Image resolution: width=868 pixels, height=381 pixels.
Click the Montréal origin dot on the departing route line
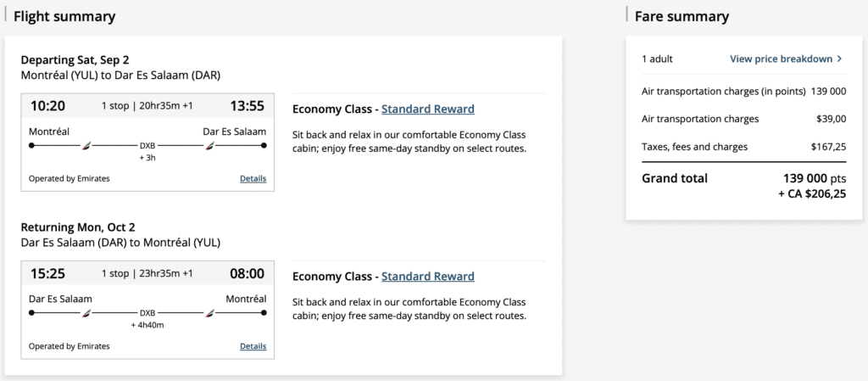31,146
